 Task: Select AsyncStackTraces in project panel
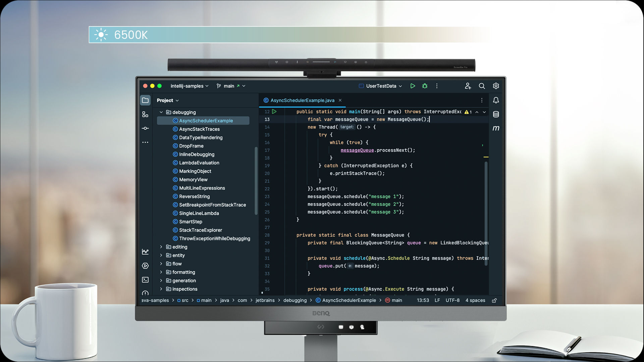click(x=199, y=129)
